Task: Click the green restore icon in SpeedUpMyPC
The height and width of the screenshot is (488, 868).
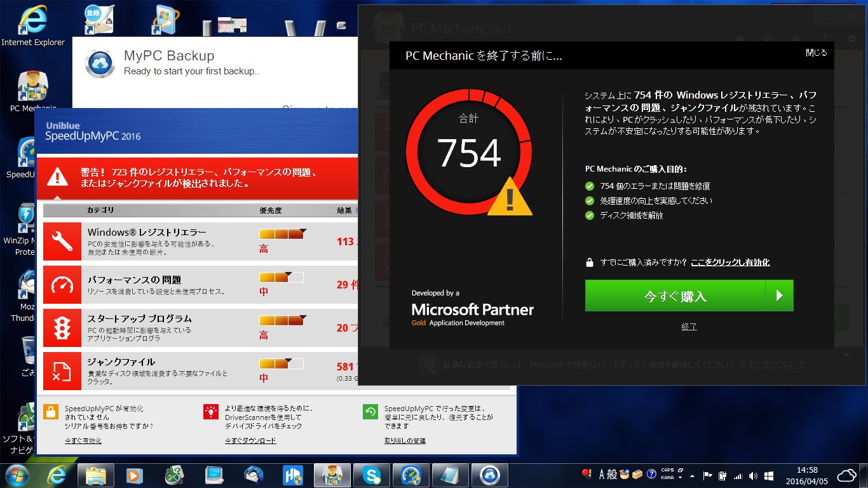Action: point(370,412)
